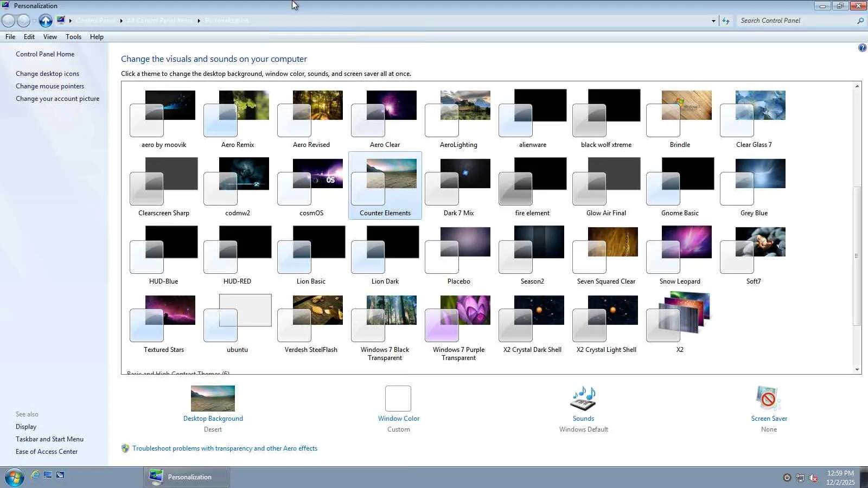Select the black wolf xtreme theme

(607, 118)
